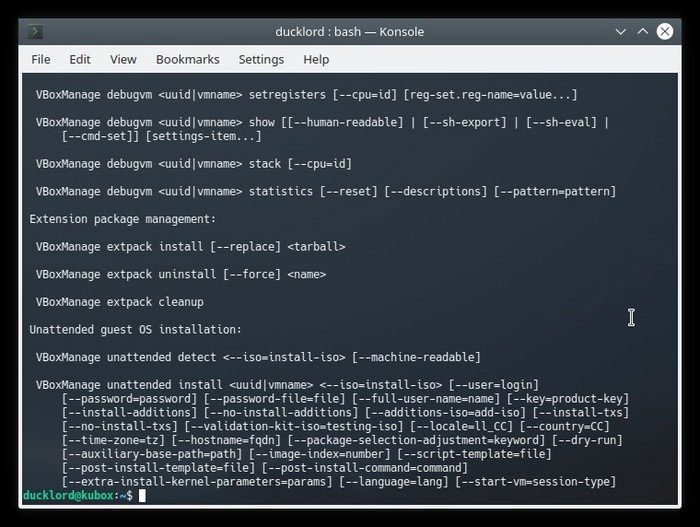Screen dimensions: 700x527
Task: Click '[--time-zone=tz]' option text
Action: tap(113, 440)
